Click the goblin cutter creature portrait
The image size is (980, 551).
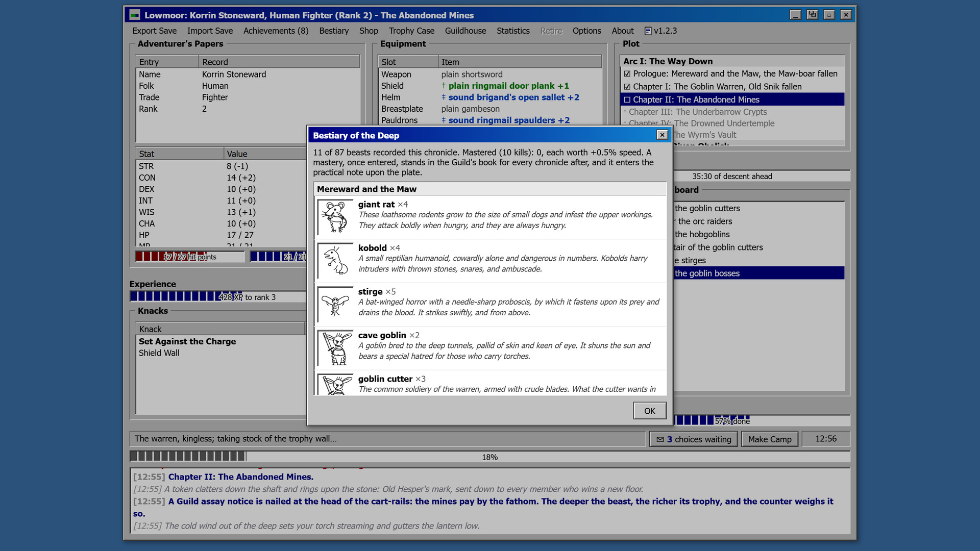[335, 384]
